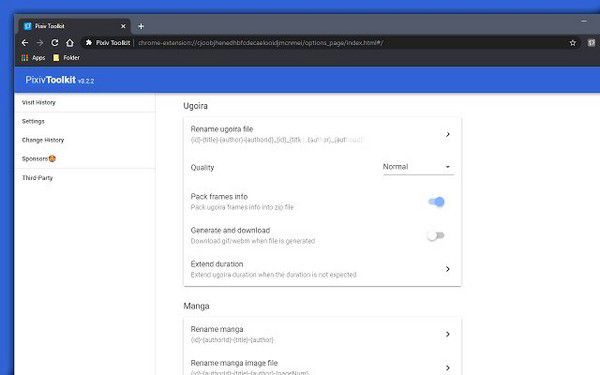Image resolution: width=600 pixels, height=375 pixels.
Task: Close the Pixiv Toolkit tab
Action: 123,26
